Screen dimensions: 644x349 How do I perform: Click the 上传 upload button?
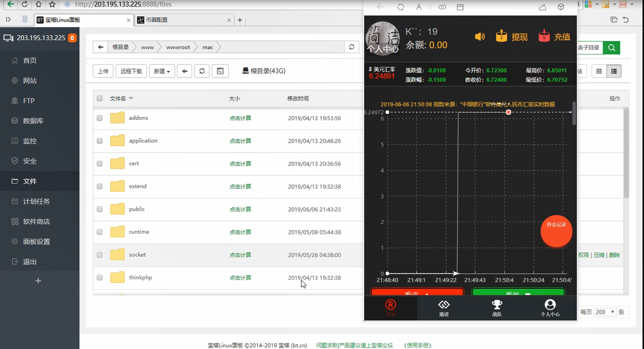click(x=103, y=71)
